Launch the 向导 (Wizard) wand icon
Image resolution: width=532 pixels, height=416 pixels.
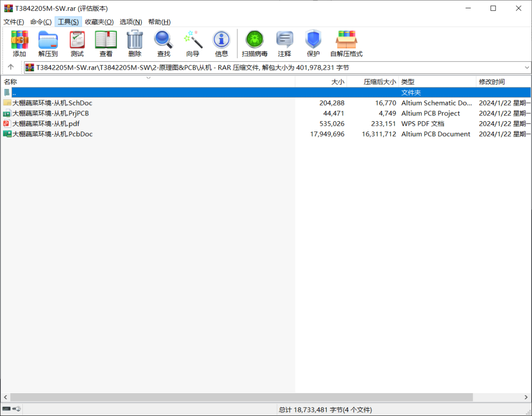[193, 43]
